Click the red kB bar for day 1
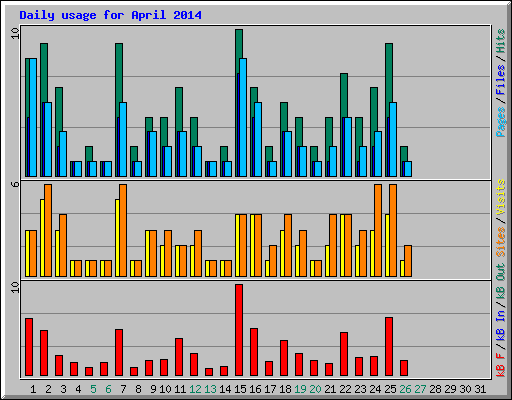This screenshot has height=400, width=512. point(29,347)
